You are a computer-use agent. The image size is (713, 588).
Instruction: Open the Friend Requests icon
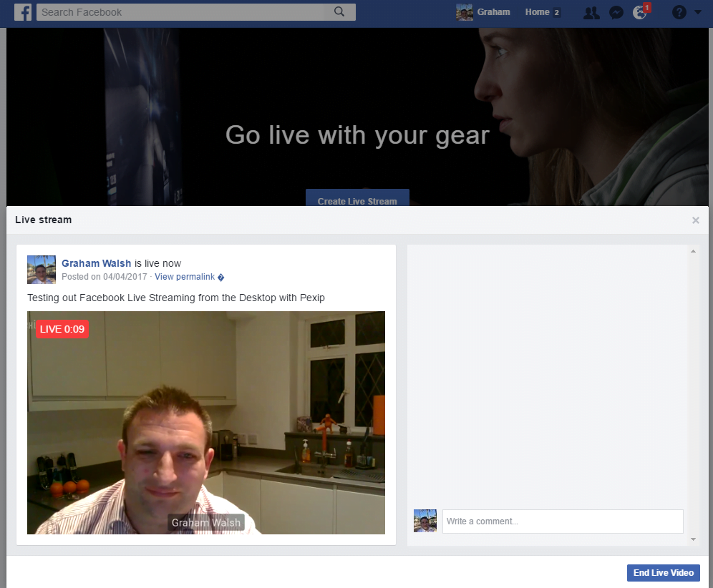(x=591, y=12)
